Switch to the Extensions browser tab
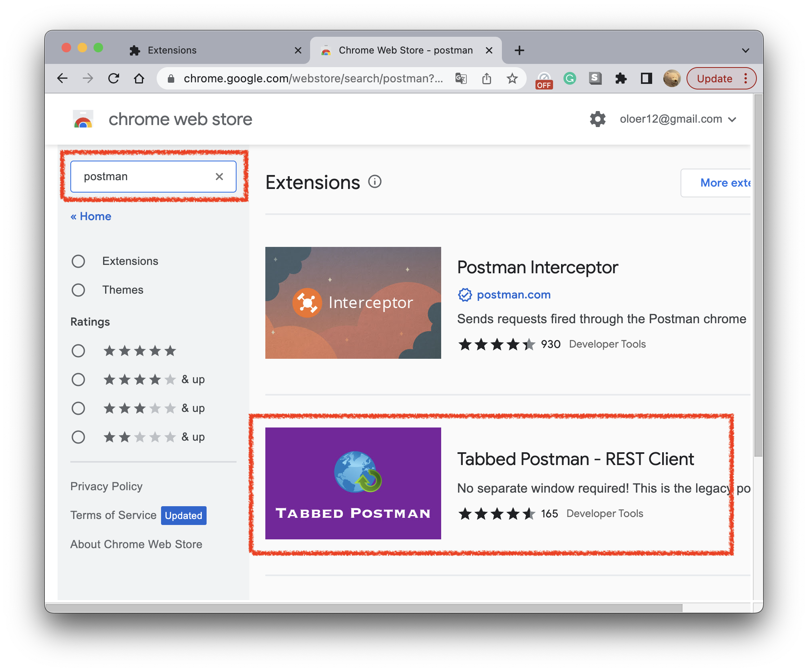The width and height of the screenshot is (808, 672). coord(216,50)
